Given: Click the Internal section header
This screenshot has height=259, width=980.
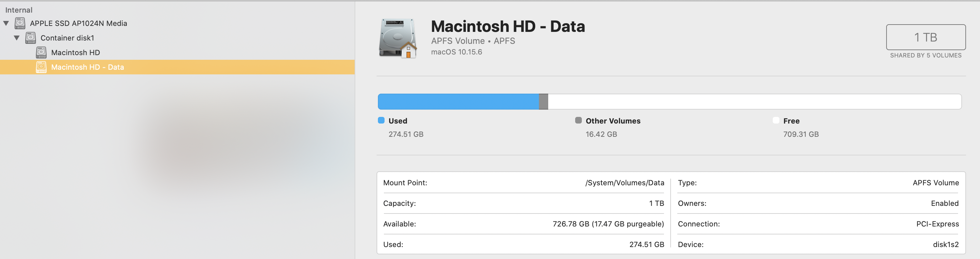Looking at the screenshot, I should point(19,10).
